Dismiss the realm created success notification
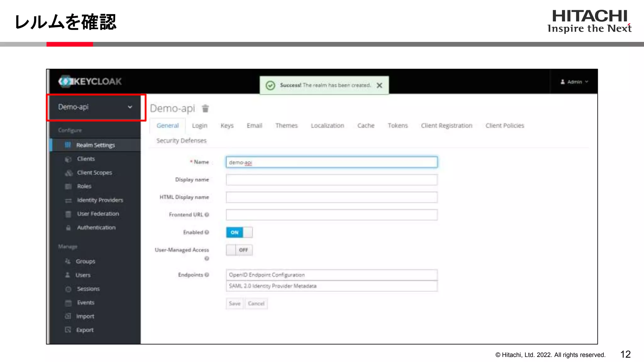The height and width of the screenshot is (362, 644). click(380, 85)
